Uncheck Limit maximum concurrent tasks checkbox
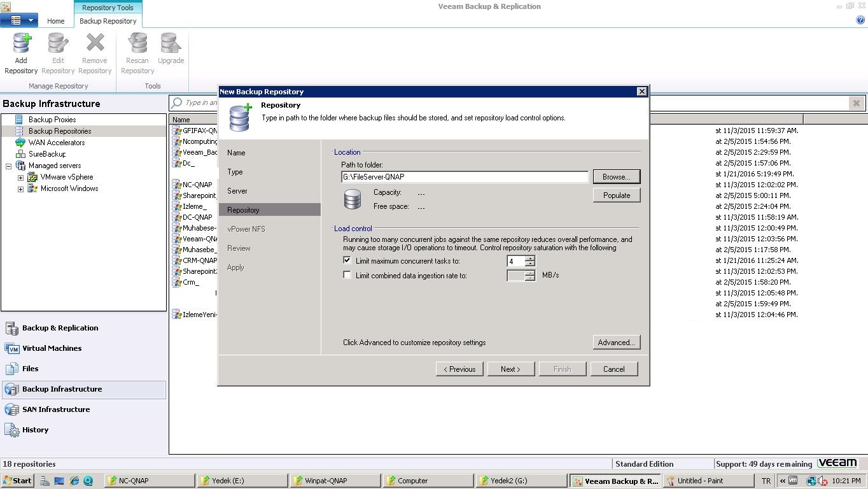Viewport: 868px width, 489px height. tap(347, 260)
